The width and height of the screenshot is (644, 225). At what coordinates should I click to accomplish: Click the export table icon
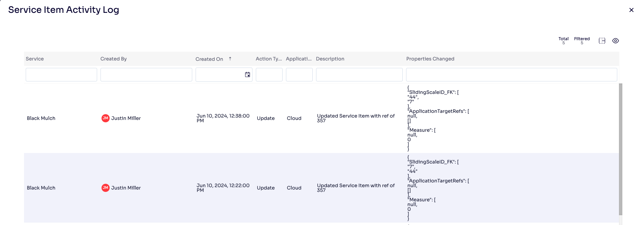click(x=602, y=41)
